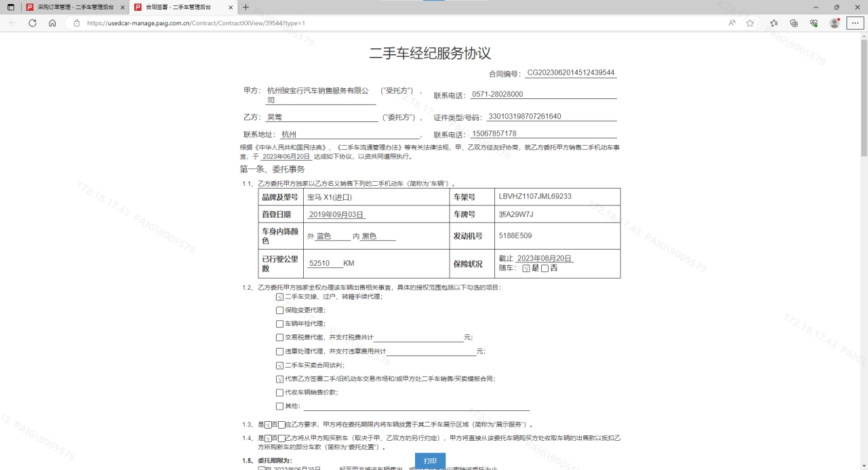Toggle the 二手车交接、过户、转籍手续代理 checkbox
868x470 pixels.
click(279, 296)
